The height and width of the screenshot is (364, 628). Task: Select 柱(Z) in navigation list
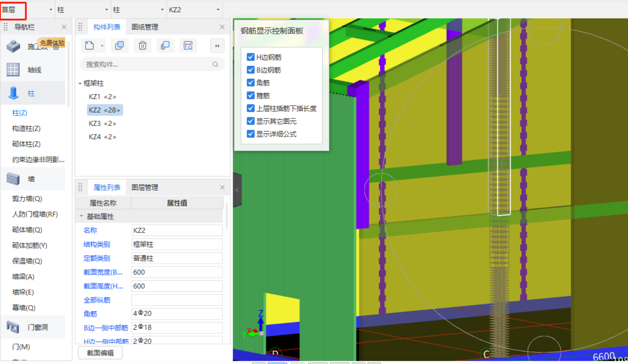pos(20,113)
